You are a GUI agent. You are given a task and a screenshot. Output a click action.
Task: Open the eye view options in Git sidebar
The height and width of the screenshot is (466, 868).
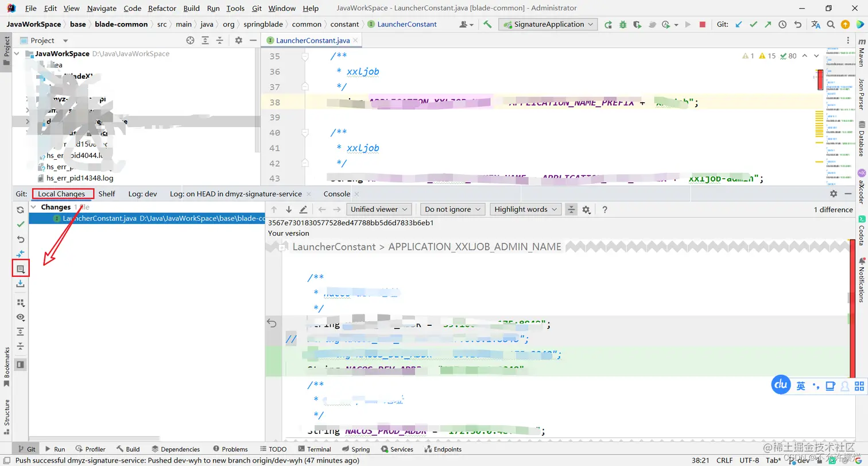pos(21,317)
